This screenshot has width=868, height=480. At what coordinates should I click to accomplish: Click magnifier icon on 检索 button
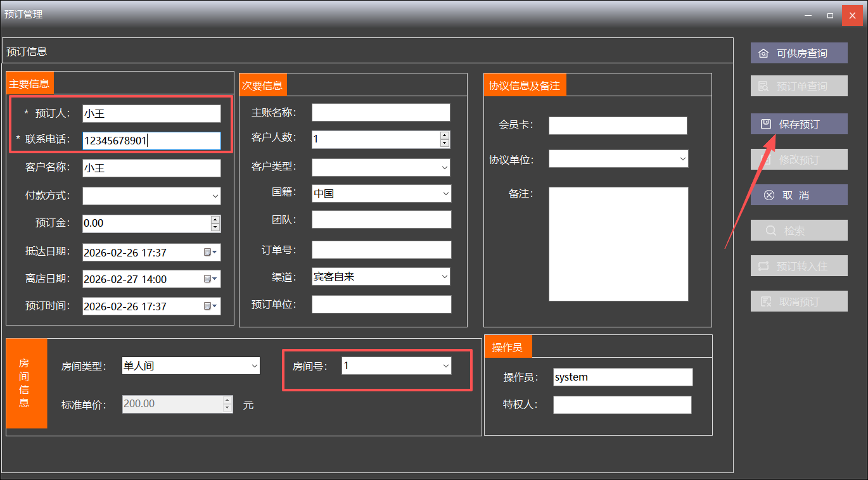pos(771,231)
